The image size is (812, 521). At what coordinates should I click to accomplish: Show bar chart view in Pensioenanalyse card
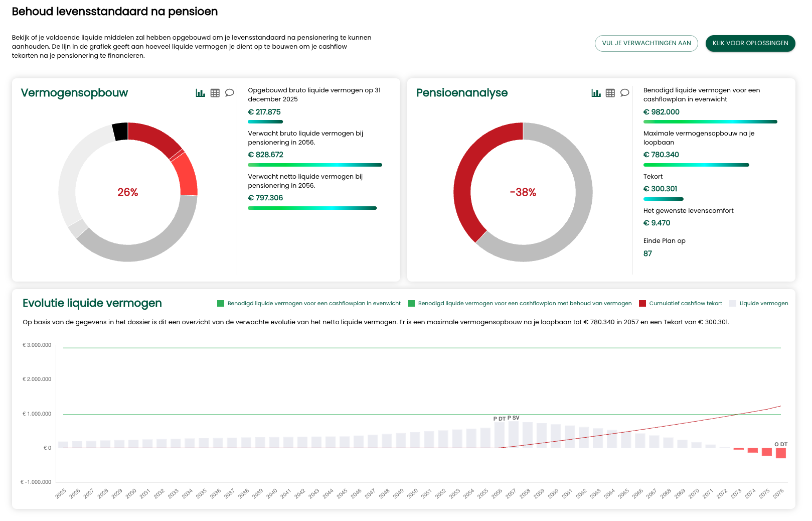click(x=596, y=93)
